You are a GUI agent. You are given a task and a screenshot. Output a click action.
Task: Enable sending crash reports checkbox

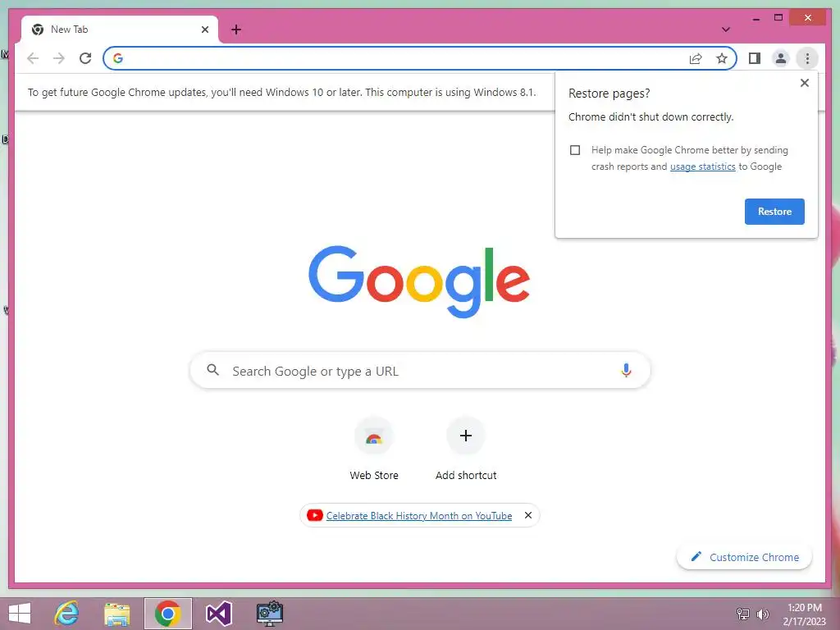[x=575, y=150]
